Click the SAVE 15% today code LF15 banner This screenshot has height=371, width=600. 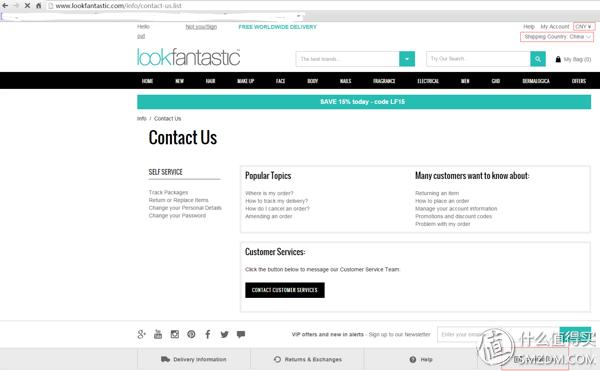click(x=364, y=102)
